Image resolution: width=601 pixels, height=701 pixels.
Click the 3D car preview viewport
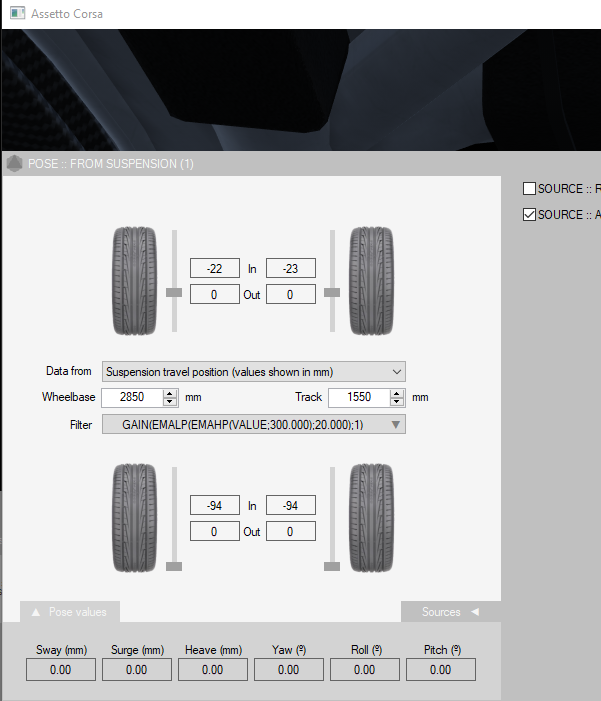point(301,89)
